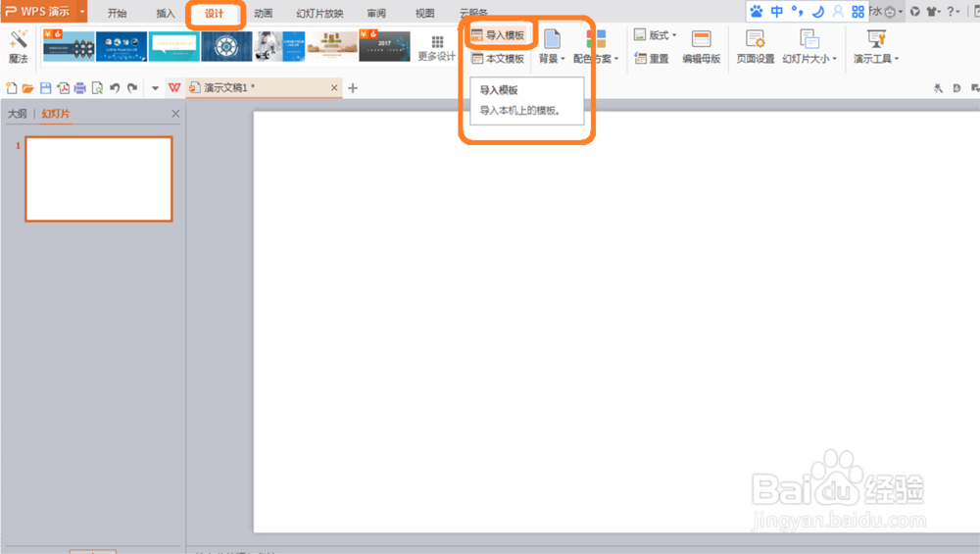This screenshot has width=980, height=554.
Task: Toggle the punctuation mode icon
Action: click(797, 11)
